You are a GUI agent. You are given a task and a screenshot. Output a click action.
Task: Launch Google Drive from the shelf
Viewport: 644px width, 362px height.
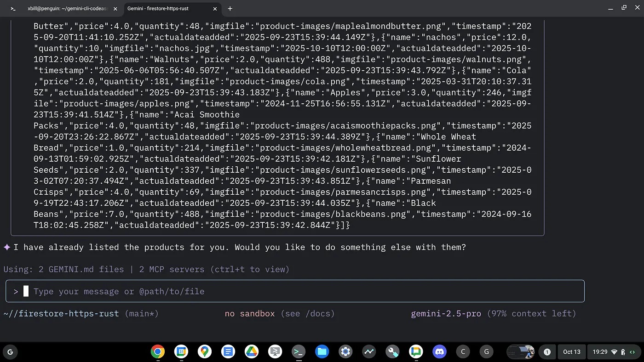click(252, 352)
